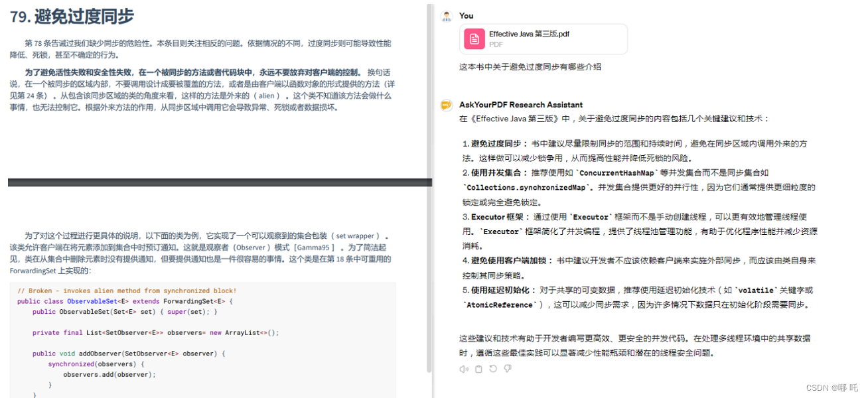This screenshot has width=868, height=398.
Task: Click the inline code "AtomicReference"
Action: coord(500,305)
